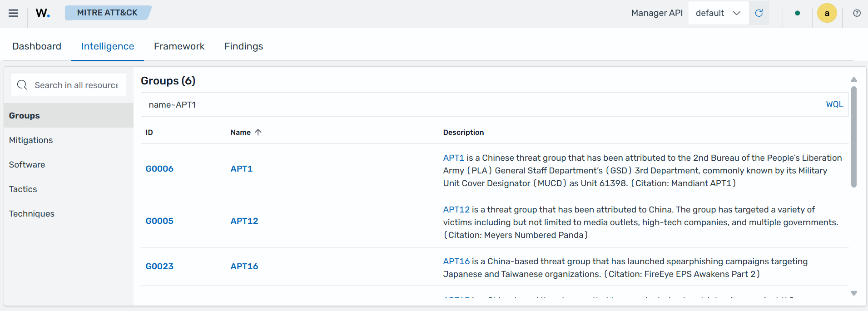
Task: Click the Groups (6) heading
Action: [168, 81]
